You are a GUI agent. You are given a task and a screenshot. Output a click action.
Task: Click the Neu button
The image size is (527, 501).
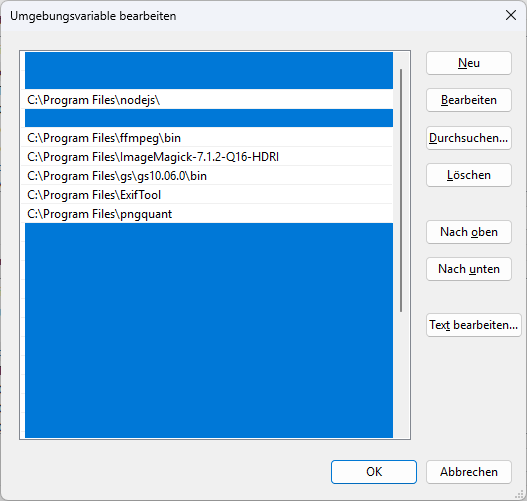tap(469, 63)
